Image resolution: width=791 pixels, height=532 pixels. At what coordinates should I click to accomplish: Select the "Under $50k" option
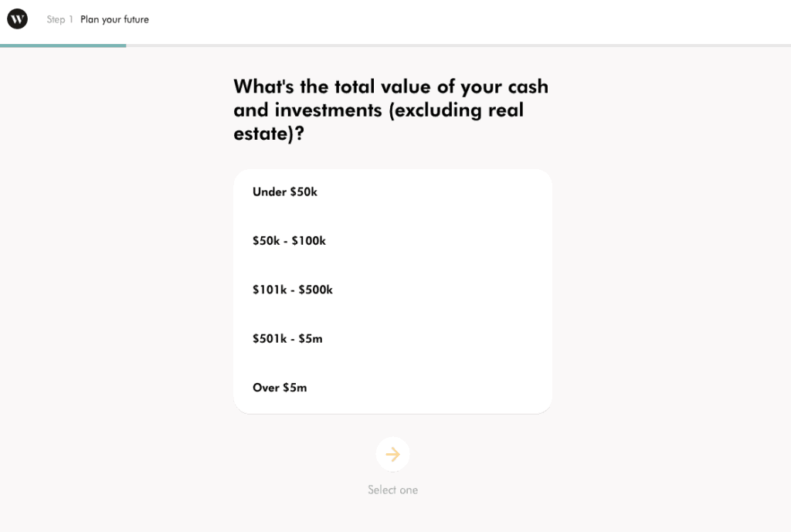[284, 191]
